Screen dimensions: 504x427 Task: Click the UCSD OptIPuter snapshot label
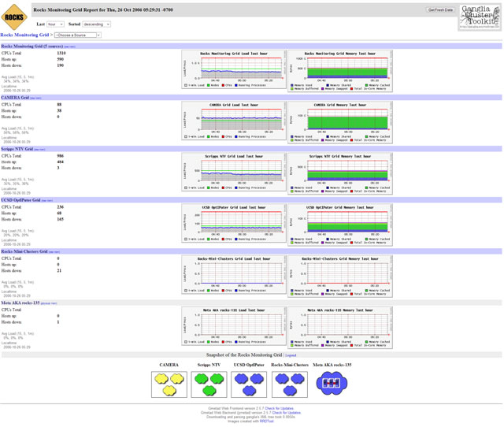[249, 365]
